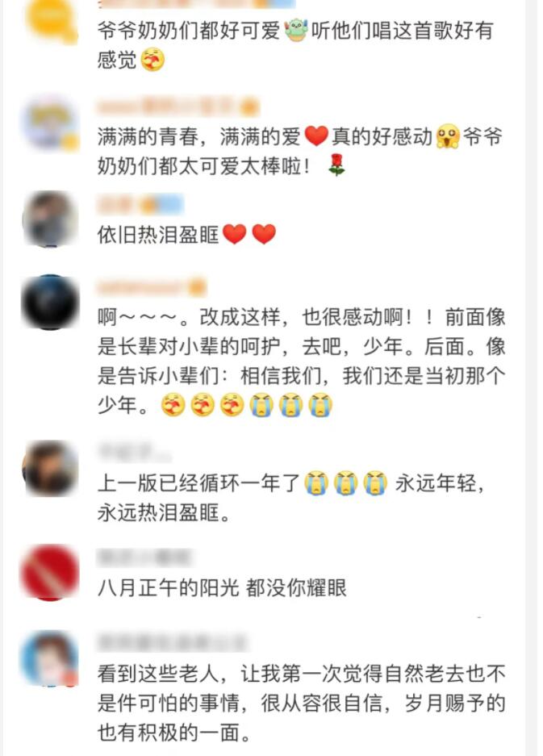Tap the avatar beside 依旧热泪盈眶 comment

tap(50, 219)
